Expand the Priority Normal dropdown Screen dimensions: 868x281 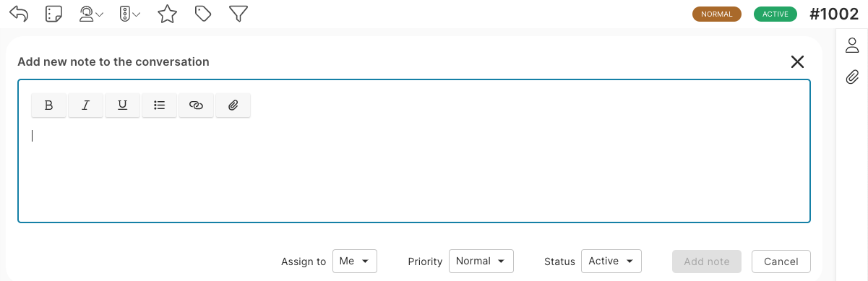[x=481, y=261]
